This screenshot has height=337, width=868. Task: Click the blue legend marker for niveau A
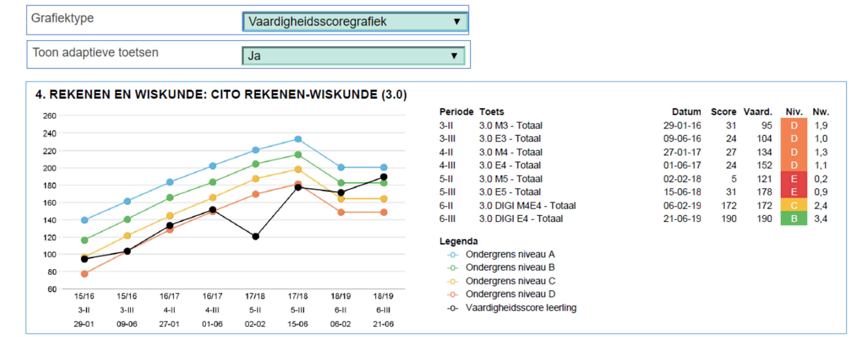click(452, 255)
